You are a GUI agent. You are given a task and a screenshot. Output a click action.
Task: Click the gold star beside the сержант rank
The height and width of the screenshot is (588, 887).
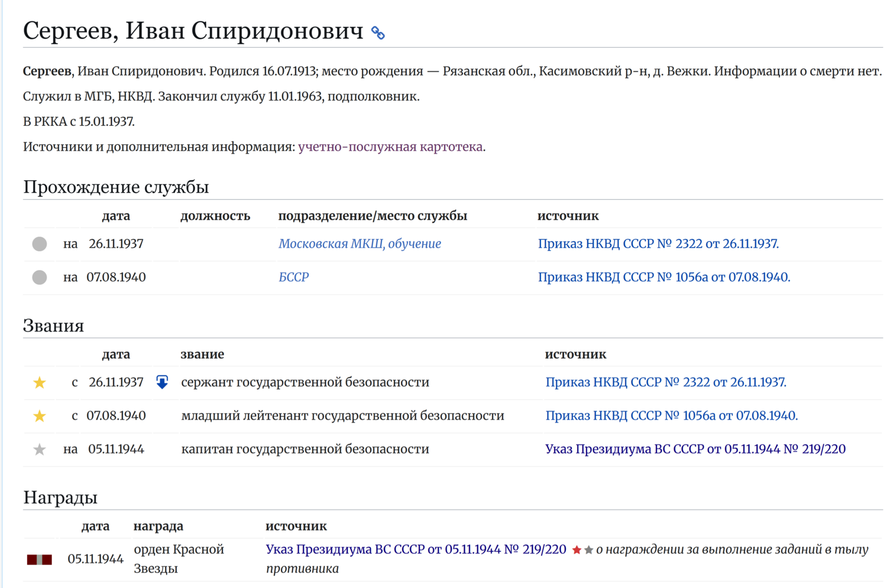pos(40,383)
